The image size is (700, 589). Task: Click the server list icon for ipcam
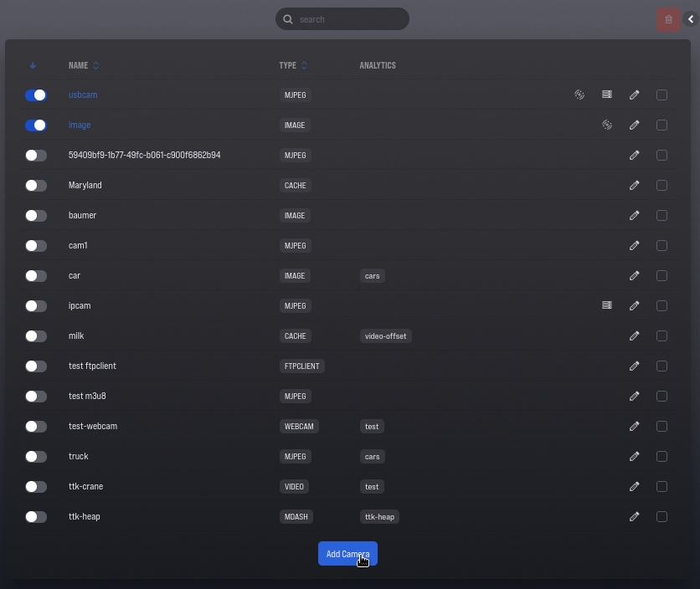(607, 306)
